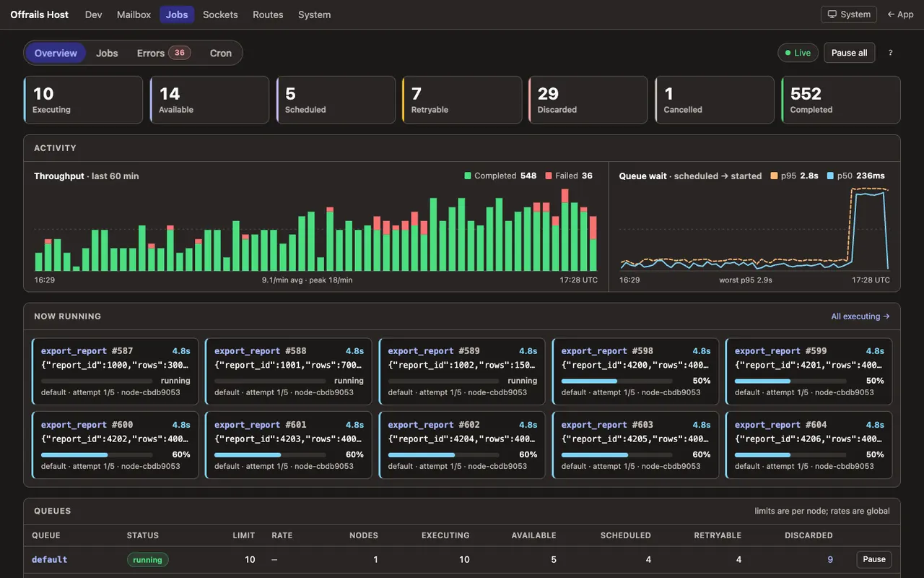Open the 552 Completed stat card
This screenshot has height=578, width=924.
[841, 100]
